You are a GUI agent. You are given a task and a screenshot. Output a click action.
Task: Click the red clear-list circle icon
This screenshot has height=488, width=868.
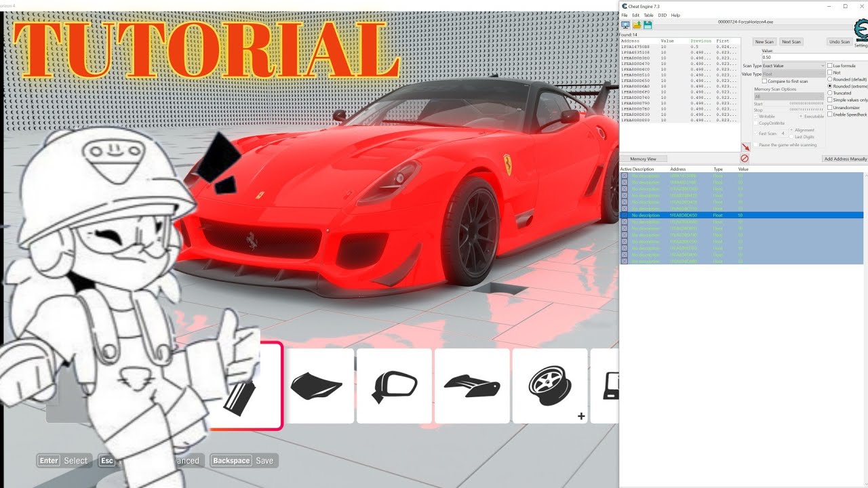tap(745, 159)
